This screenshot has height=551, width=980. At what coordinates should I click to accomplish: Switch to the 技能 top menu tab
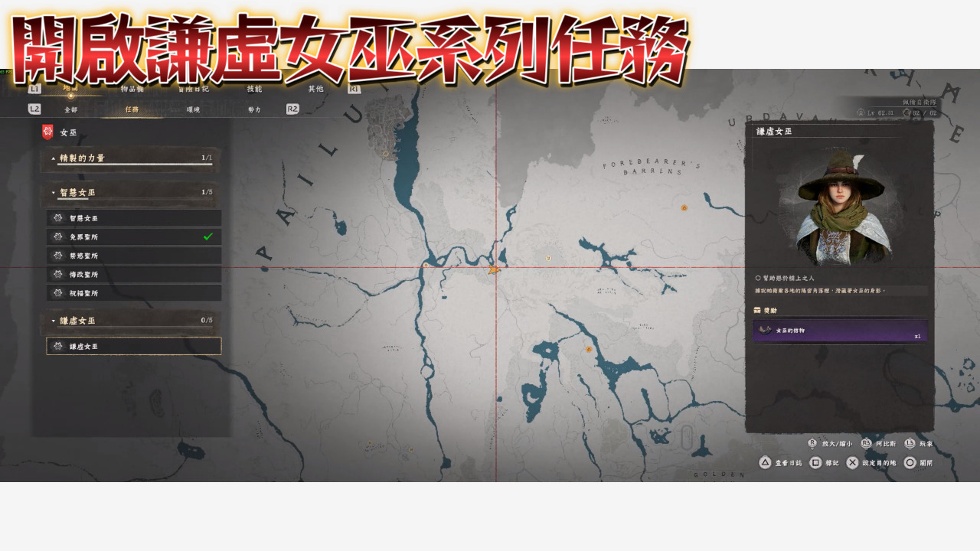pyautogui.click(x=254, y=89)
